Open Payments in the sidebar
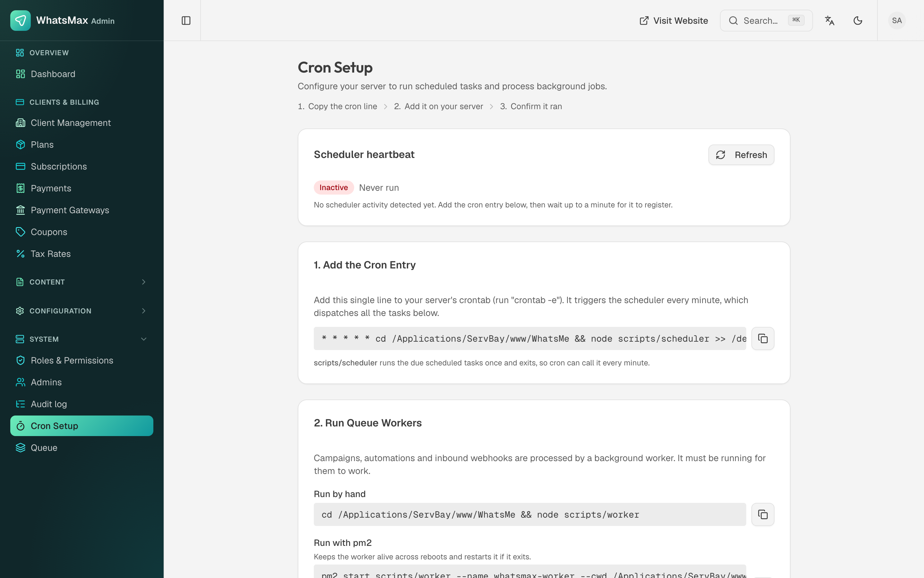The height and width of the screenshot is (578, 924). [x=82, y=188]
